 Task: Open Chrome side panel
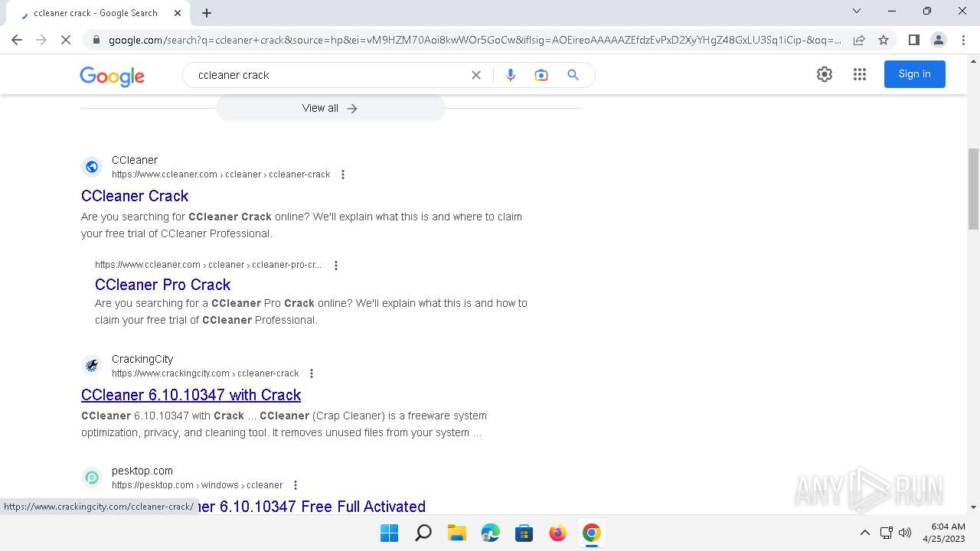913,40
